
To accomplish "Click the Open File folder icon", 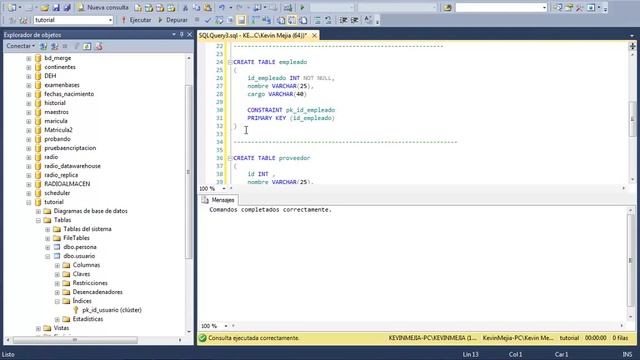I will tap(44, 8).
